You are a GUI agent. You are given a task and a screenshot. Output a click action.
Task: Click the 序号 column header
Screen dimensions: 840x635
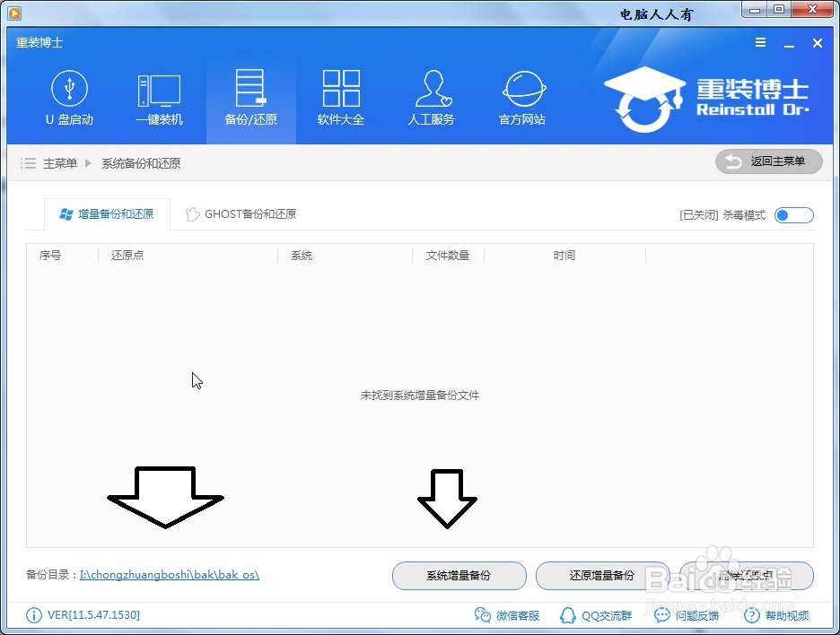click(50, 256)
